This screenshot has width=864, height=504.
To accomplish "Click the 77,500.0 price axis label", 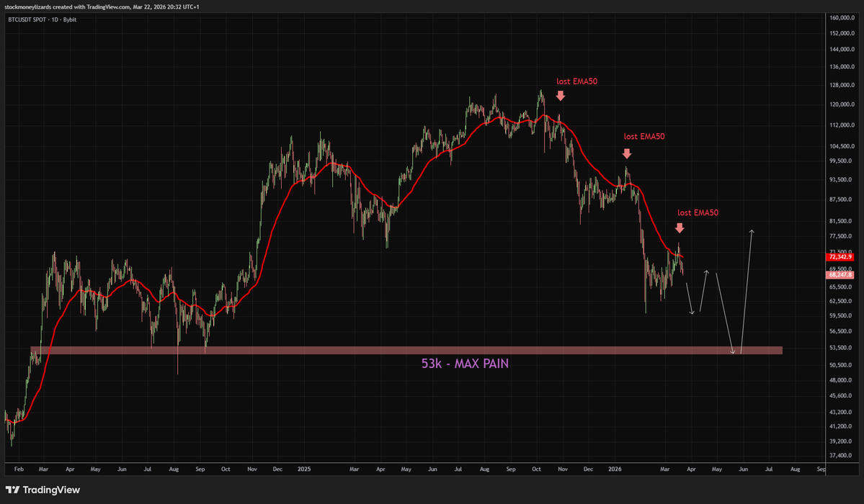I will (x=842, y=236).
